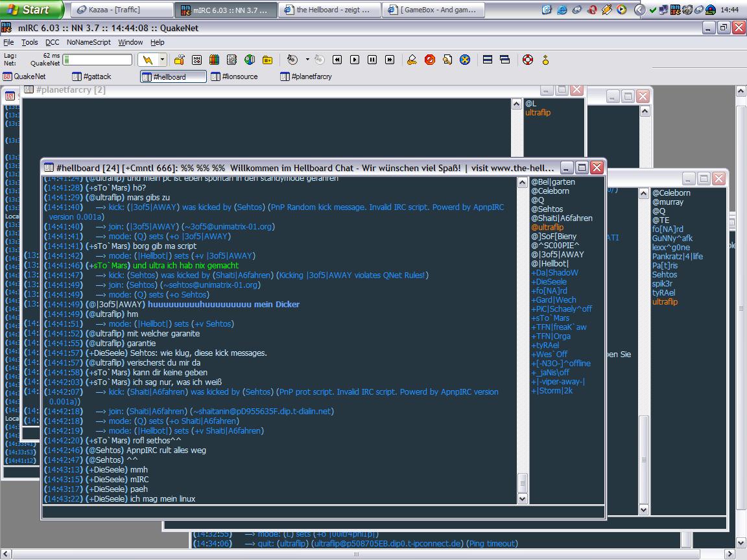Click the globe icon in the toolbar

coord(250,60)
